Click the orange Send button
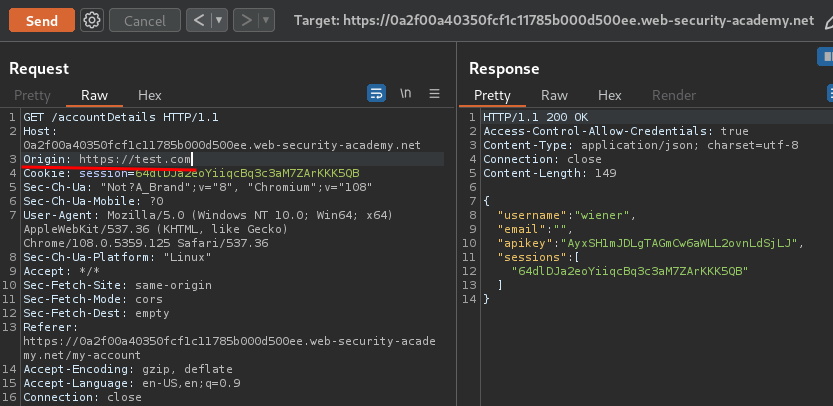Screen dimensions: 833x406 click(x=41, y=21)
